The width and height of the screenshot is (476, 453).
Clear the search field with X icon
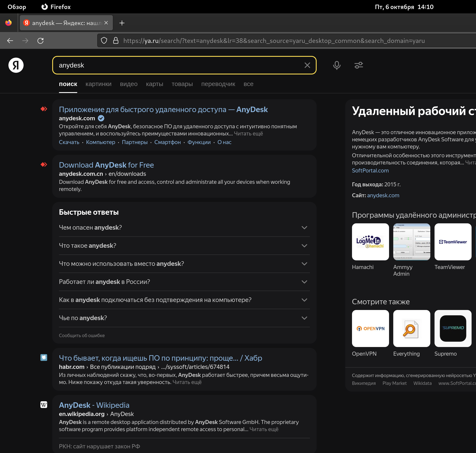point(307,65)
